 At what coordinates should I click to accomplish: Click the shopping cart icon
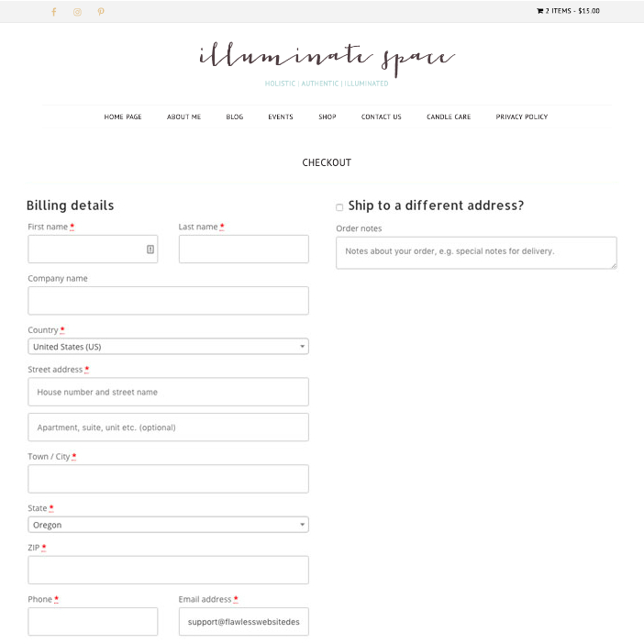click(539, 11)
